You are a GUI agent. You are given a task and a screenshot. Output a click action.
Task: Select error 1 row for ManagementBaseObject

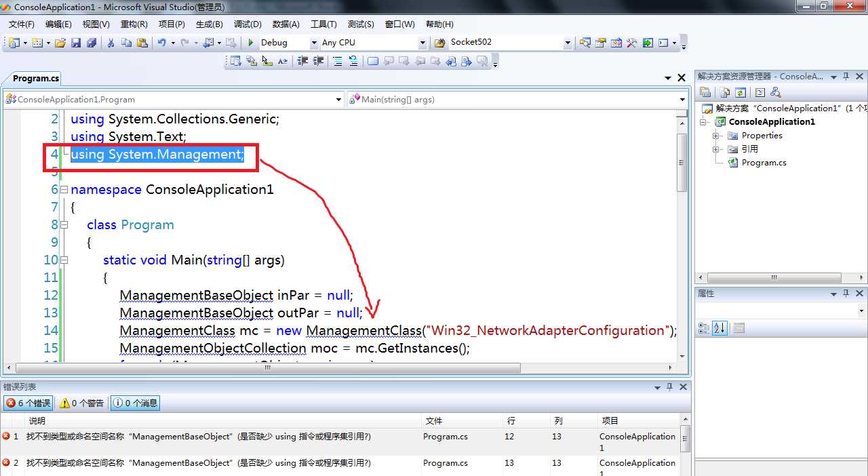[x=339, y=441]
